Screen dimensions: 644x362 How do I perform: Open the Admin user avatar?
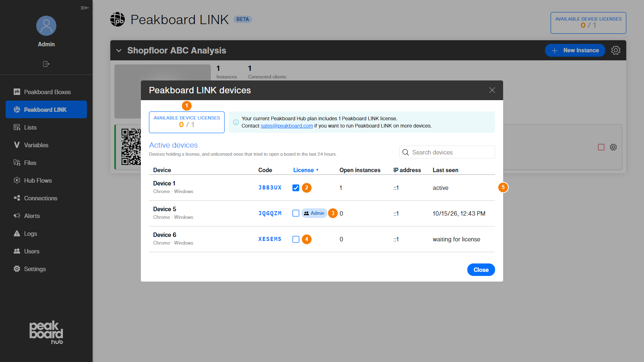(x=46, y=26)
